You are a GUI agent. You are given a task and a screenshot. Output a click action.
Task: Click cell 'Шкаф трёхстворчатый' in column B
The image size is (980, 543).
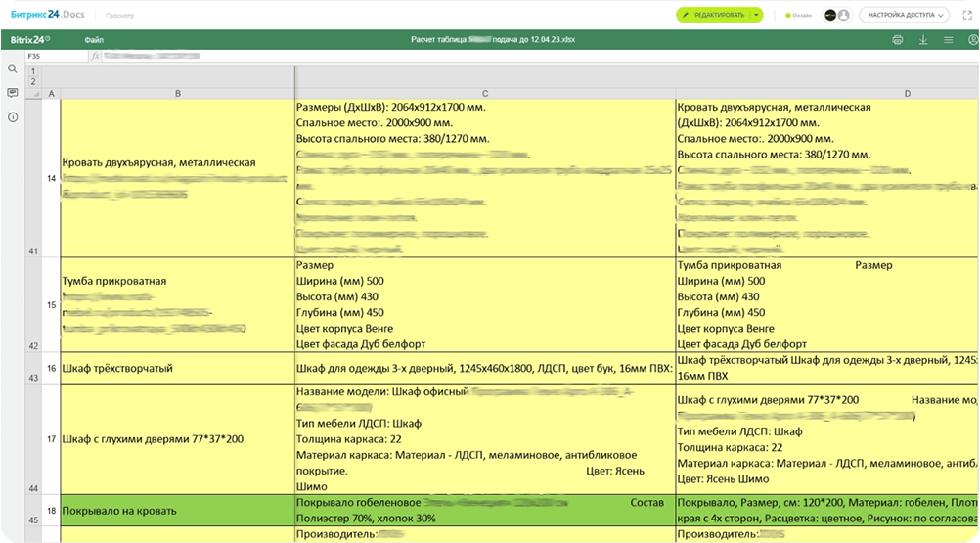(x=177, y=368)
